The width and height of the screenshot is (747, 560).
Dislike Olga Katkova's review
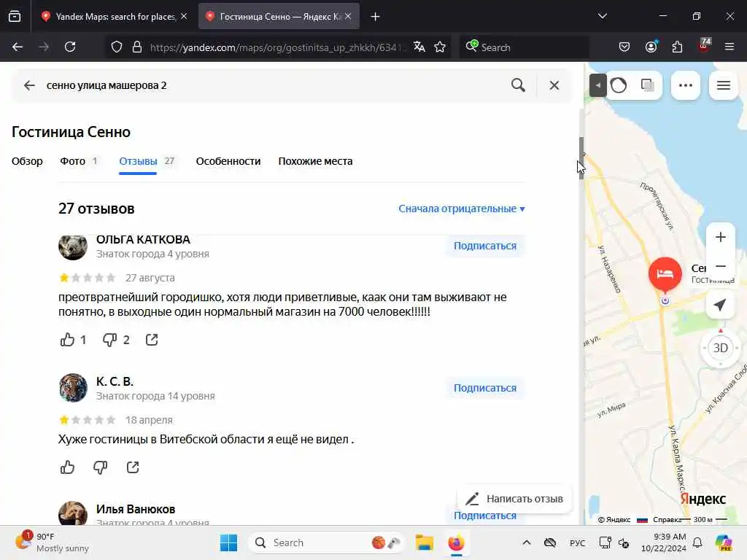point(109,340)
